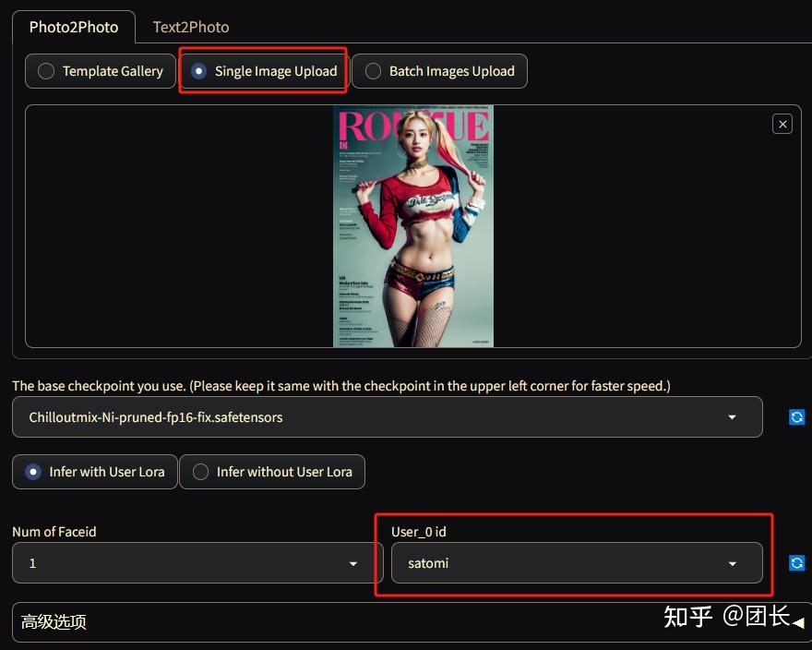Refresh the base checkpoint list
The image size is (812, 650).
(796, 416)
